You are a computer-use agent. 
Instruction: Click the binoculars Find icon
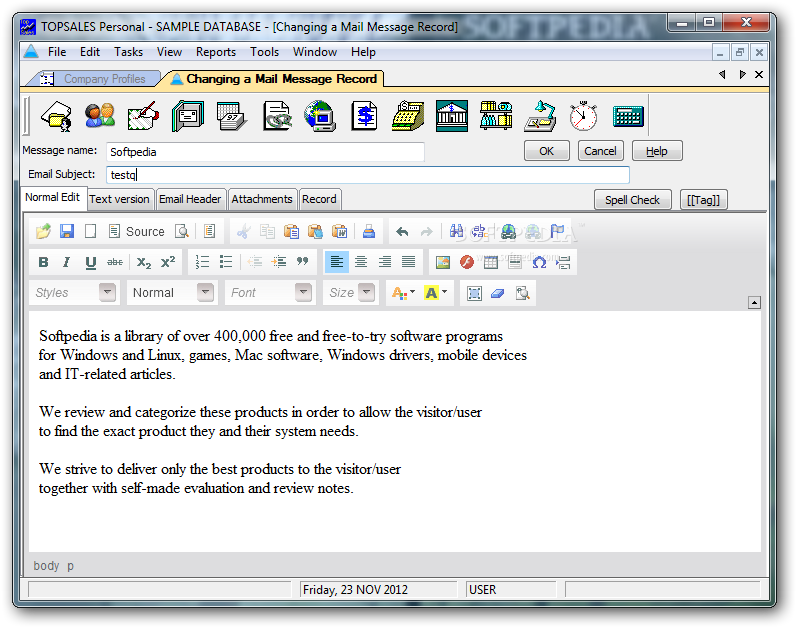[x=456, y=231]
